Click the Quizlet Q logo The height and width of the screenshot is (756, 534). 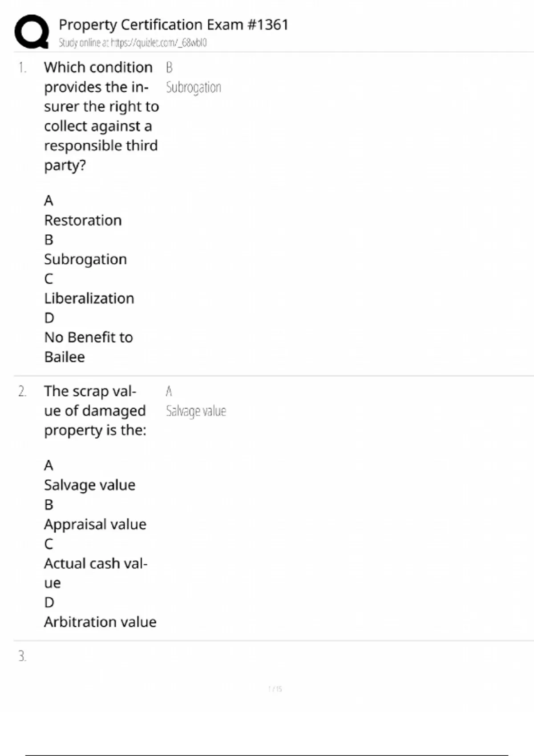pos(32,31)
